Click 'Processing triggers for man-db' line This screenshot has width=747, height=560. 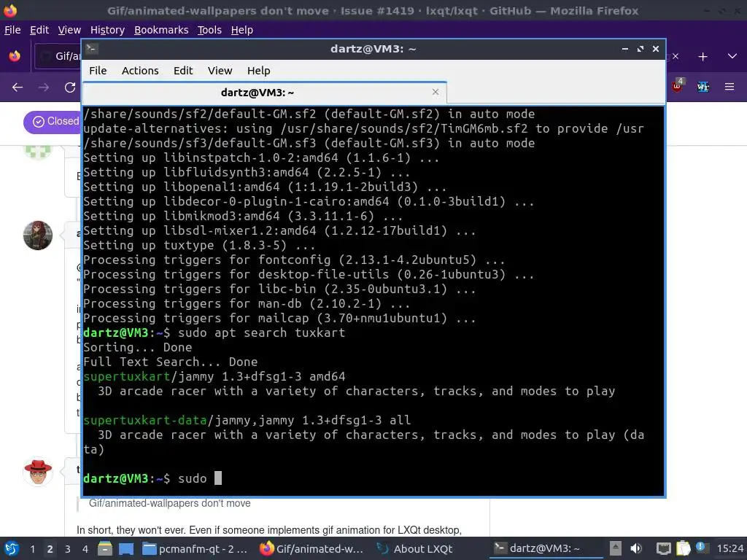click(247, 303)
